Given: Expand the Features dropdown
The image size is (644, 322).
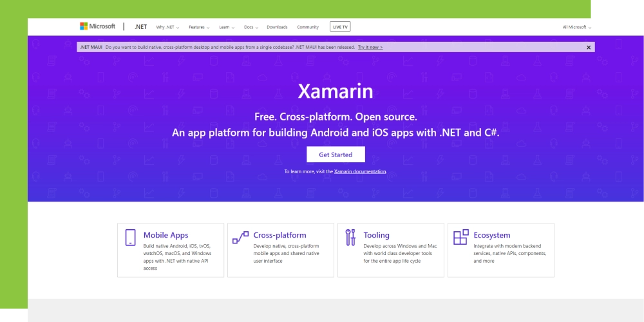Looking at the screenshot, I should pyautogui.click(x=199, y=27).
